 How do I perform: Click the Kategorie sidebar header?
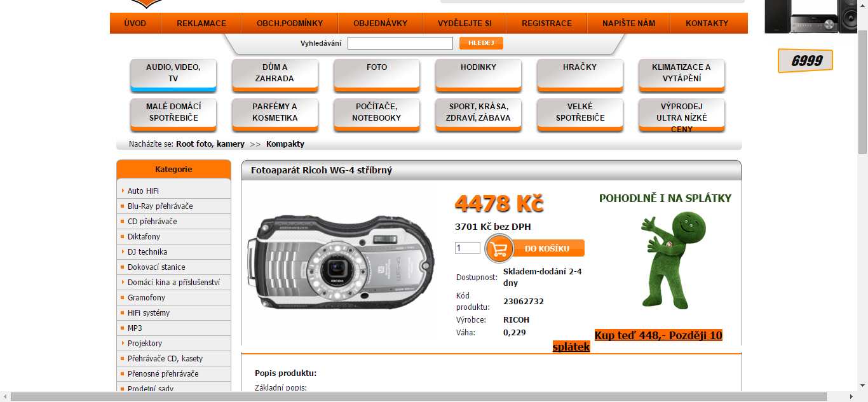pos(173,170)
